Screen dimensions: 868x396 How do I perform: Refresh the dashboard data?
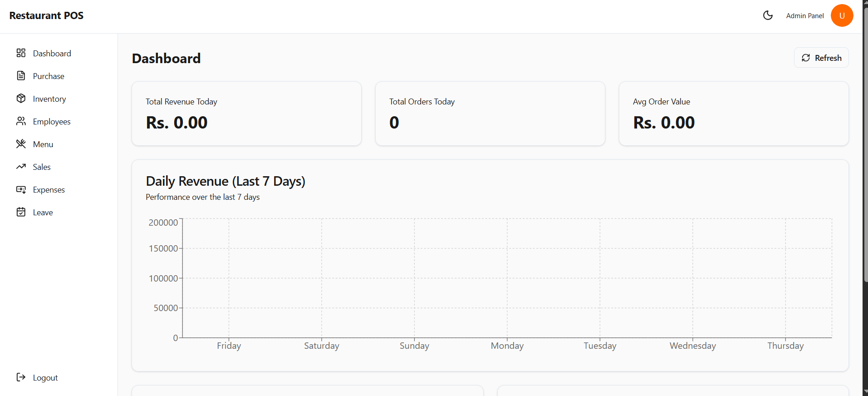[821, 58]
